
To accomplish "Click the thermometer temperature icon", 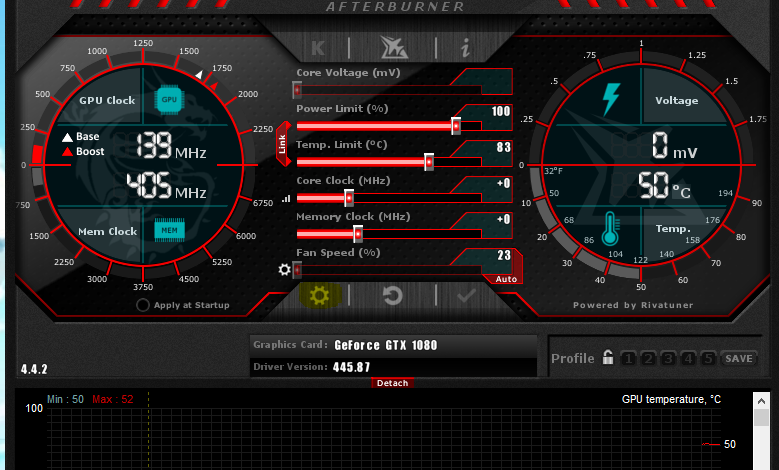I will [x=610, y=229].
